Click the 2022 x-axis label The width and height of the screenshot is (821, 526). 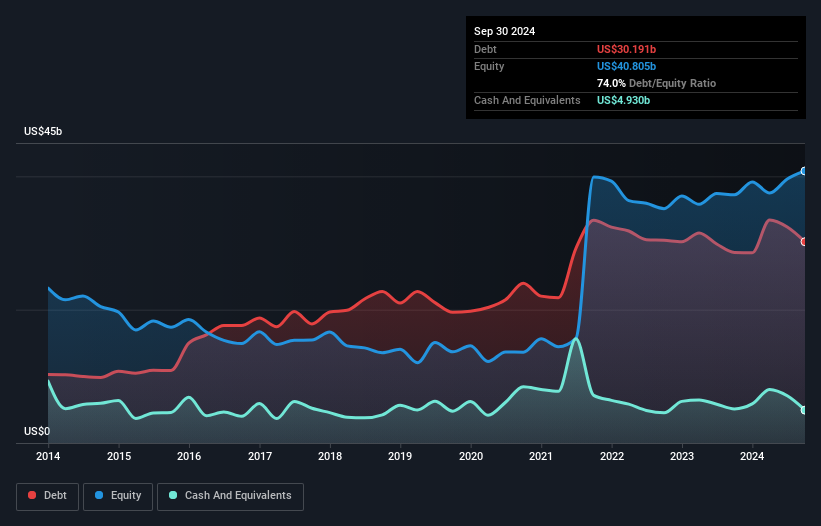[x=612, y=456]
